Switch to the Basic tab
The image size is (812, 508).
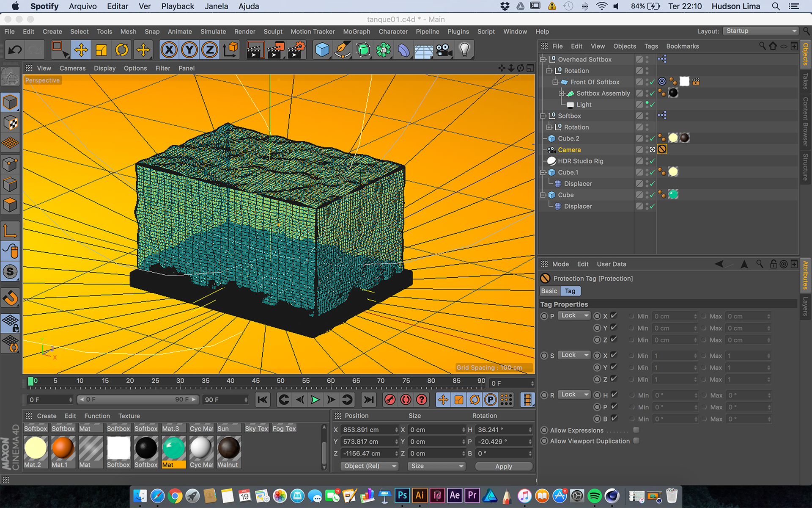coord(549,291)
